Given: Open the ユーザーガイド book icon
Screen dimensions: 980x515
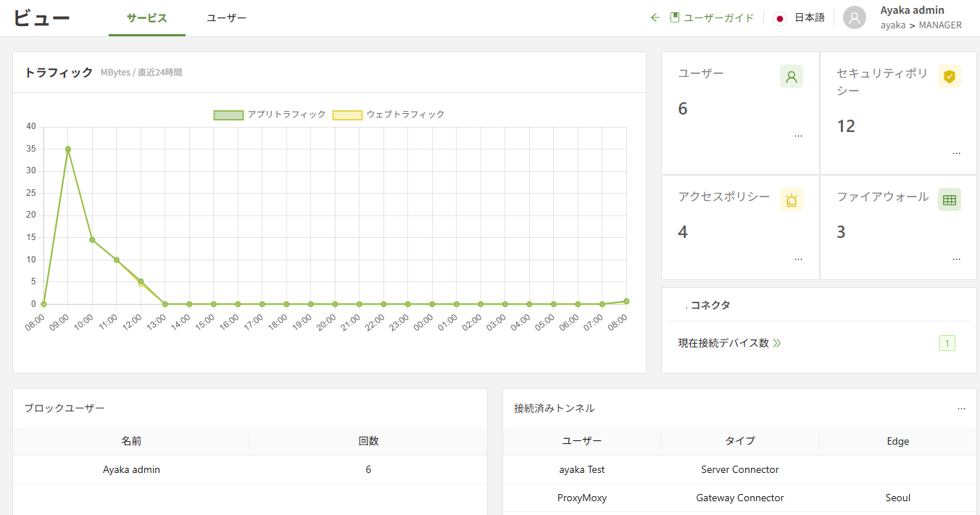Looking at the screenshot, I should [x=673, y=17].
